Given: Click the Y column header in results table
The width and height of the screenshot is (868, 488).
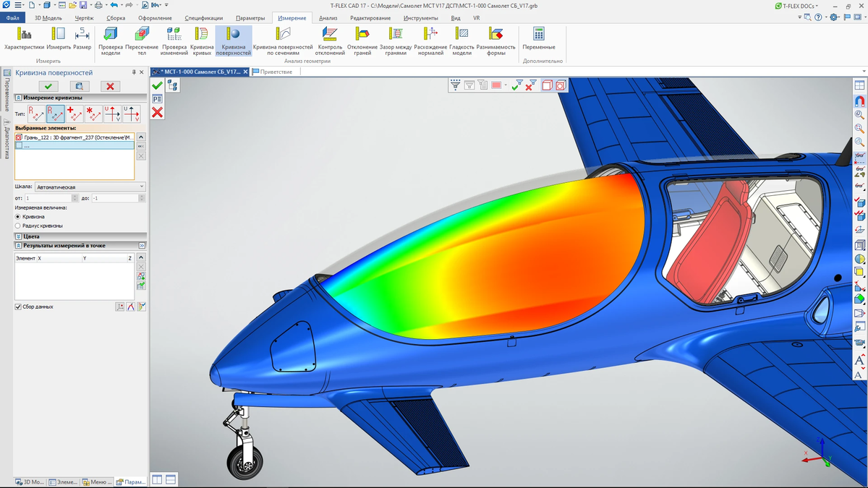Looking at the screenshot, I should [x=104, y=258].
